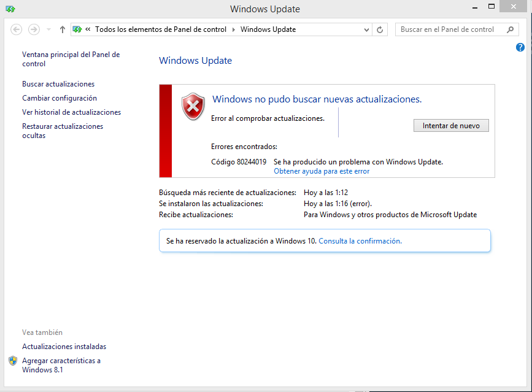Select 'Todos los elementos de Panel de control' breadcrumb
Screen dimensions: 532x392
pos(161,29)
